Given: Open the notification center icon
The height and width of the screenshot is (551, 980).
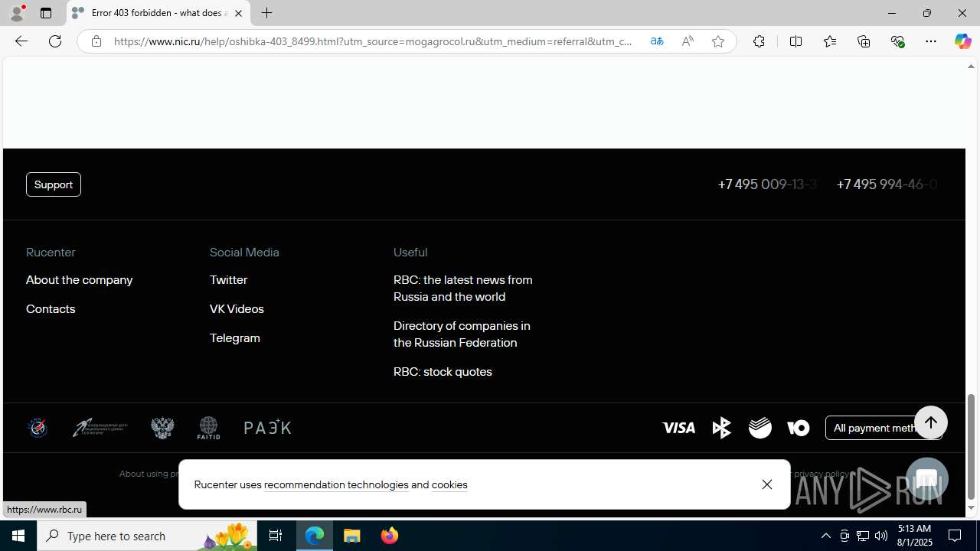Looking at the screenshot, I should pyautogui.click(x=955, y=536).
